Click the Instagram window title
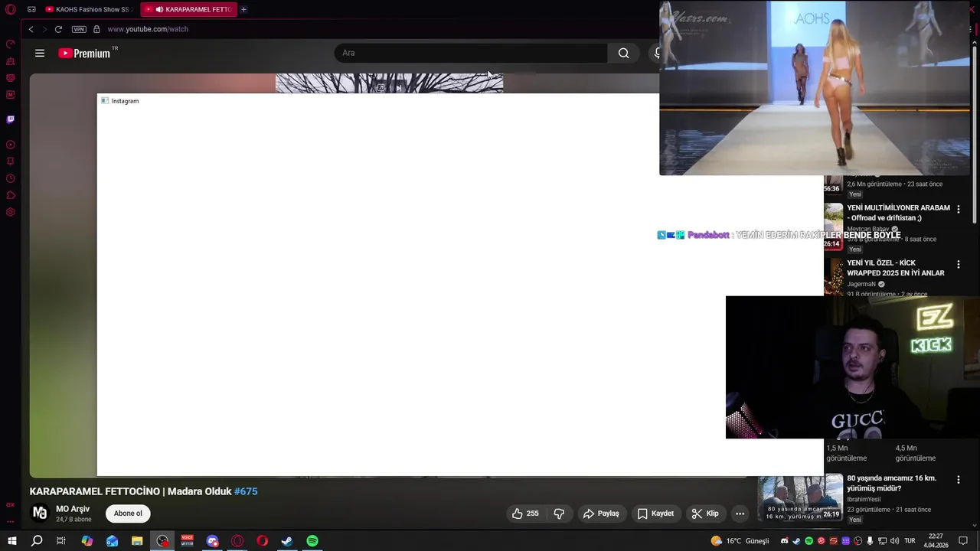 coord(125,101)
